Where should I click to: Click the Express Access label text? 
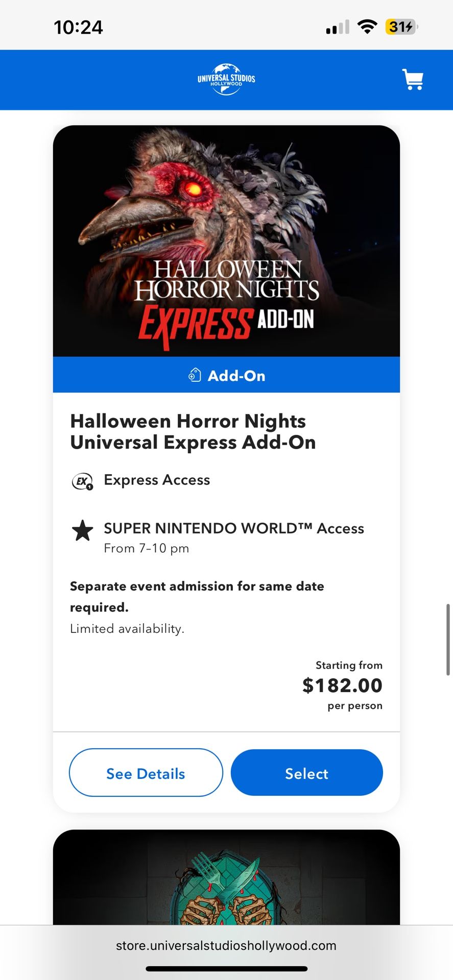[x=157, y=480]
